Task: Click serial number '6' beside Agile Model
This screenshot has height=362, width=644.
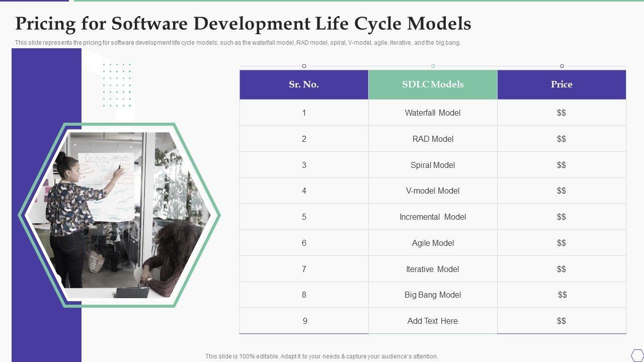Action: tap(304, 243)
